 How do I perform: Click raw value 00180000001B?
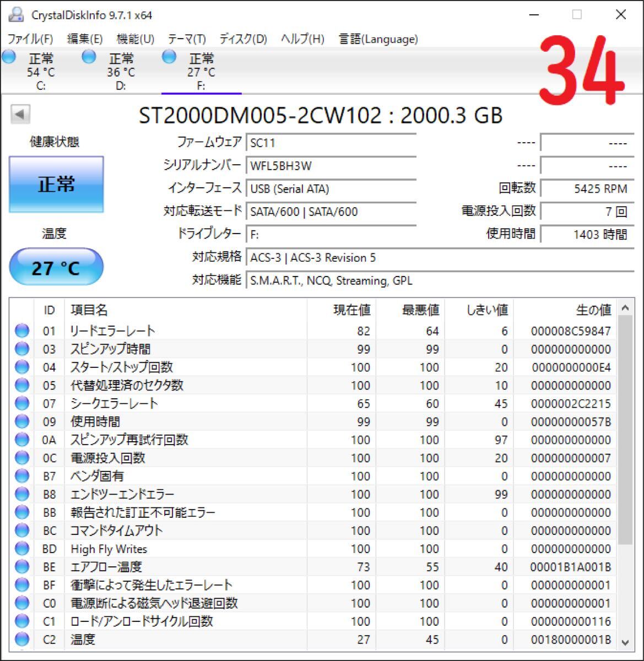[x=571, y=640]
